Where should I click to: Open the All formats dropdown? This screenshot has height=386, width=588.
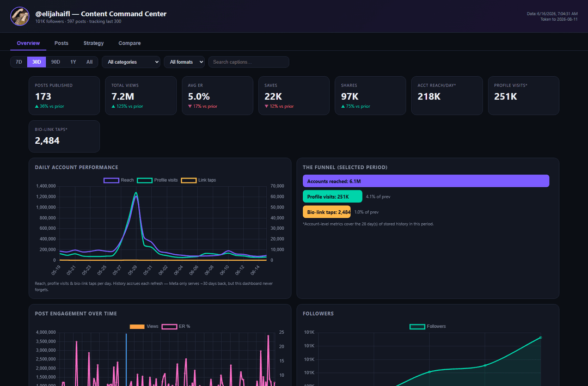[x=184, y=62]
